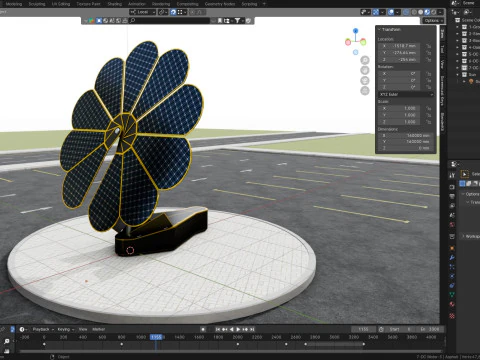Collapse the Sun collection in outliner
The image size is (480, 360).
click(x=457, y=74)
